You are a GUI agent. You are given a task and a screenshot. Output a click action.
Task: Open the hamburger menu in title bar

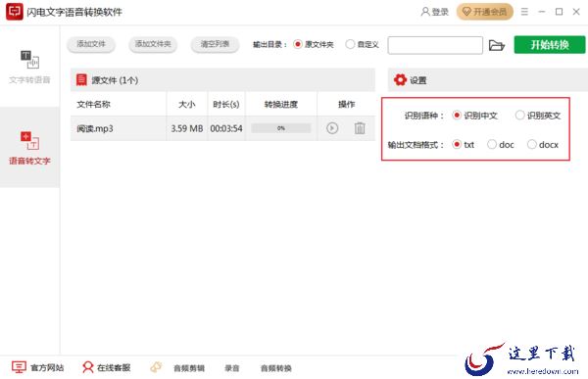click(x=524, y=12)
